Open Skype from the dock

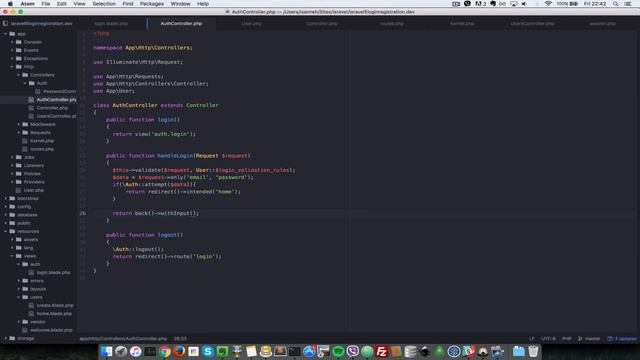tap(208, 351)
